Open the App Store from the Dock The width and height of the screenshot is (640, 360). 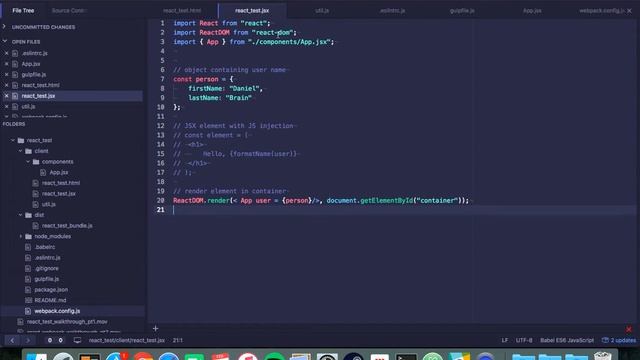(x=116, y=356)
